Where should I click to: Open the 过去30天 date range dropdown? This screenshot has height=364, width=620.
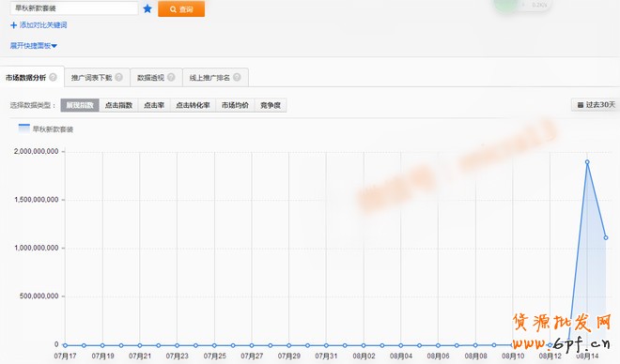click(597, 105)
